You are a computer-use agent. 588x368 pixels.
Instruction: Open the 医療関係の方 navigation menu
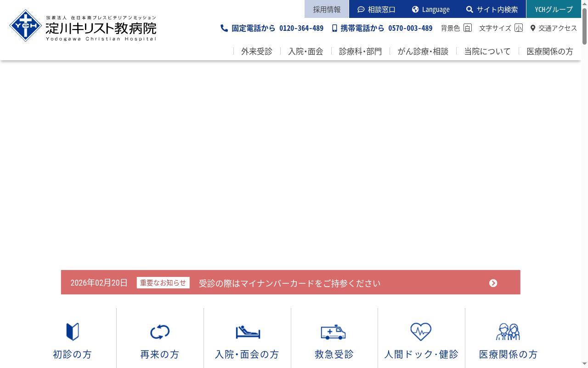click(x=550, y=52)
